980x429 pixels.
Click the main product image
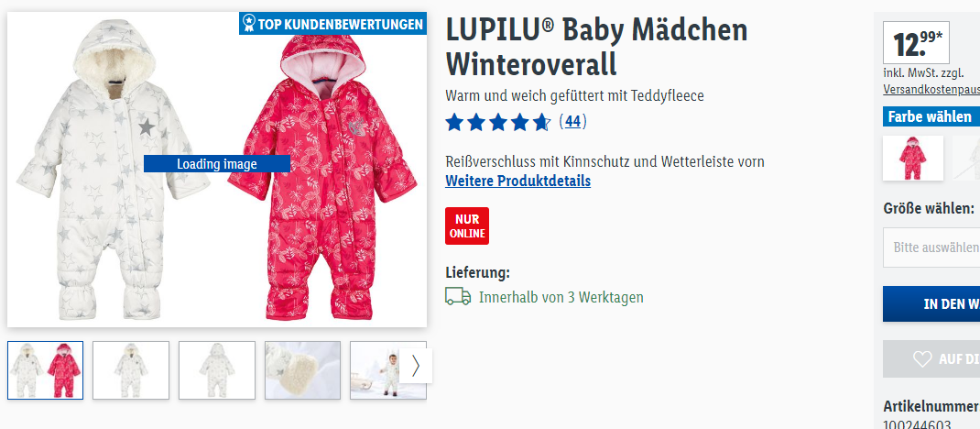[217, 170]
